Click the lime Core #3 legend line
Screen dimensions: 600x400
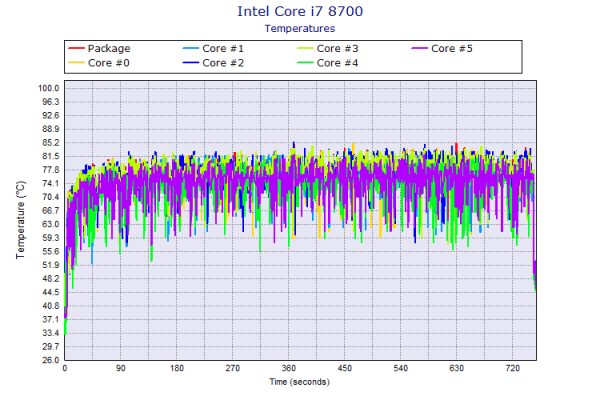(305, 48)
